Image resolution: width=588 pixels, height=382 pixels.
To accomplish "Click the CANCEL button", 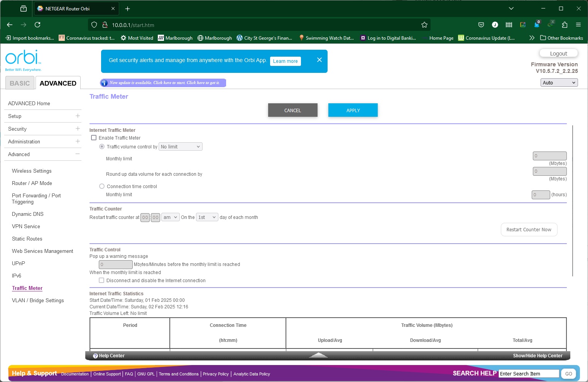I will (x=293, y=110).
